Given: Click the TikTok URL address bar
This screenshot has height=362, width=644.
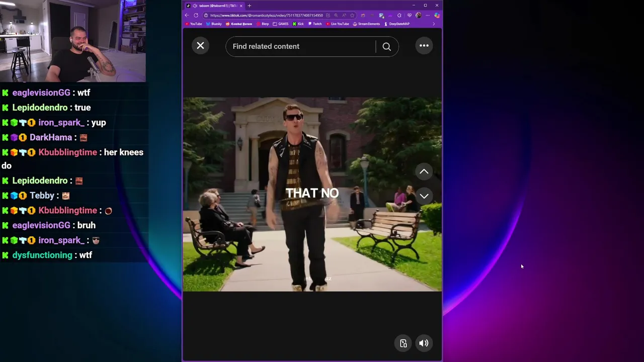Looking at the screenshot, I should [267, 15].
